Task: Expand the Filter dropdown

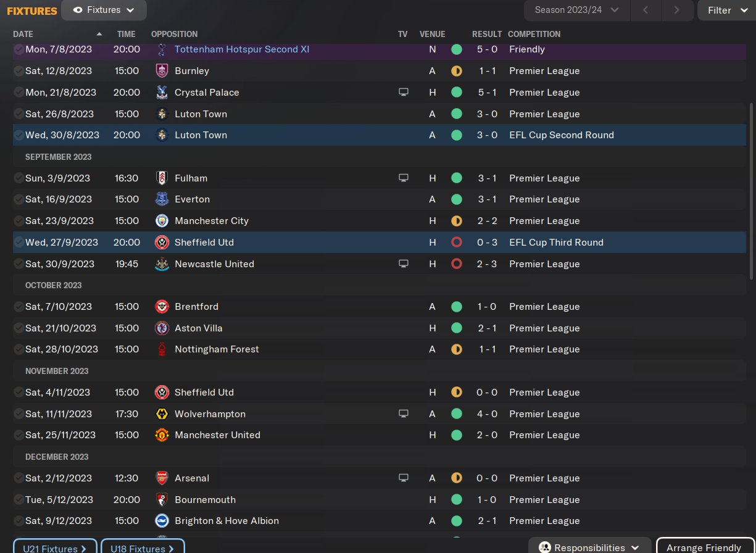Action: pos(726,10)
